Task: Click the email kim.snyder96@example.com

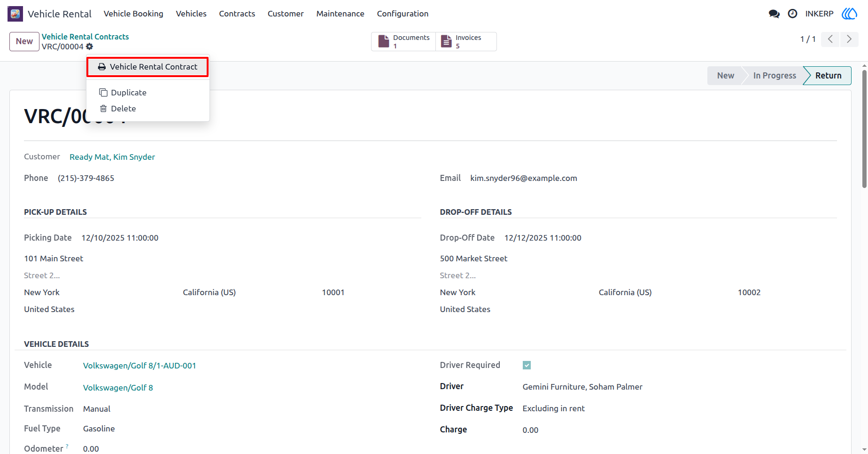Action: 524,178
